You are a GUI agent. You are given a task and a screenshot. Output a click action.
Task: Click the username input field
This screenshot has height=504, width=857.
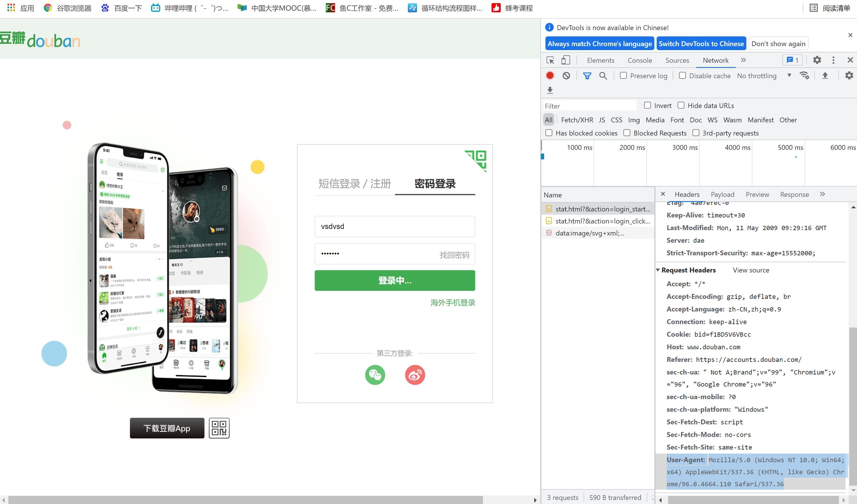point(394,226)
